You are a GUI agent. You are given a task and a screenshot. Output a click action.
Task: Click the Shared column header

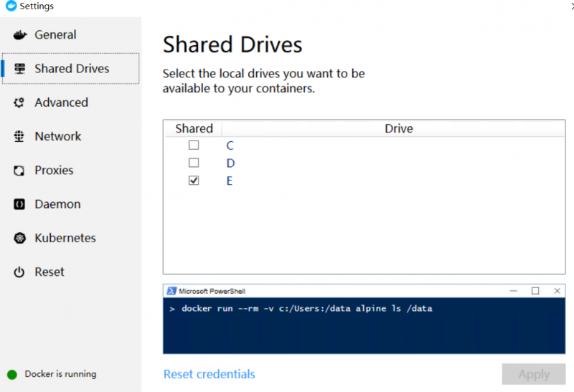pyautogui.click(x=194, y=129)
